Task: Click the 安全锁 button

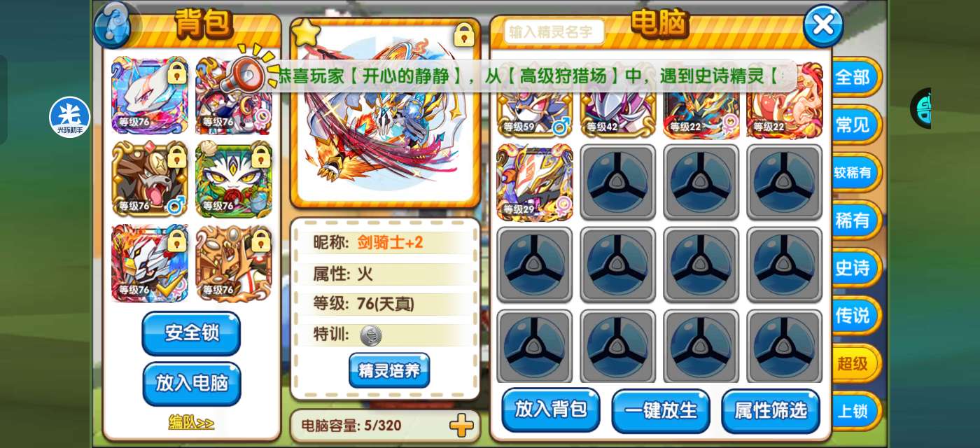Action: pyautogui.click(x=191, y=333)
